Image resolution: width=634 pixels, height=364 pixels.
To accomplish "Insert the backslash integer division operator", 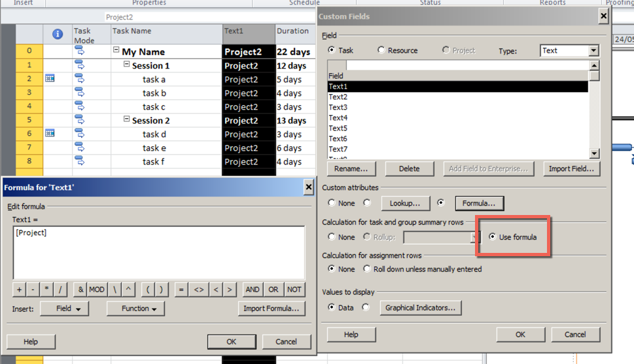I will tap(114, 290).
